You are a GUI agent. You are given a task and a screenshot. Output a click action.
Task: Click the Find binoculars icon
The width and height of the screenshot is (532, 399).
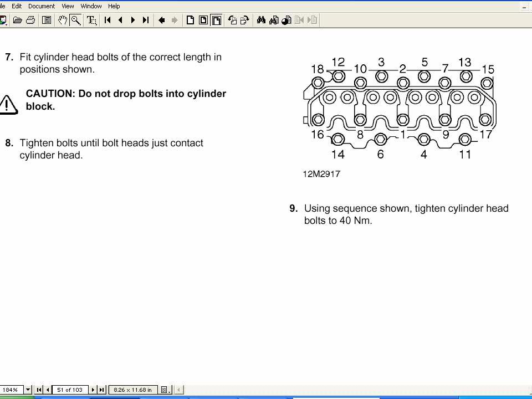(x=261, y=21)
